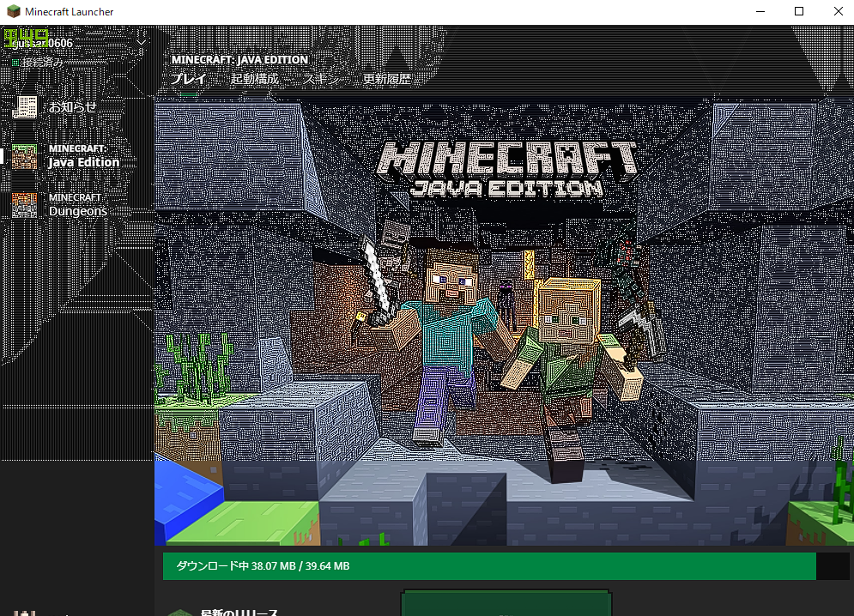Image resolution: width=854 pixels, height=616 pixels.
Task: Minimize the Minecraft Launcher window
Action: (x=760, y=11)
